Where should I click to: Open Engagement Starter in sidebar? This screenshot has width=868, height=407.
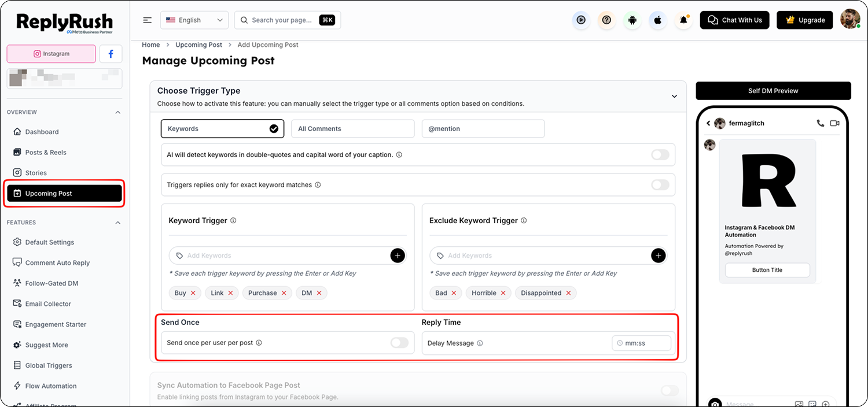[56, 324]
